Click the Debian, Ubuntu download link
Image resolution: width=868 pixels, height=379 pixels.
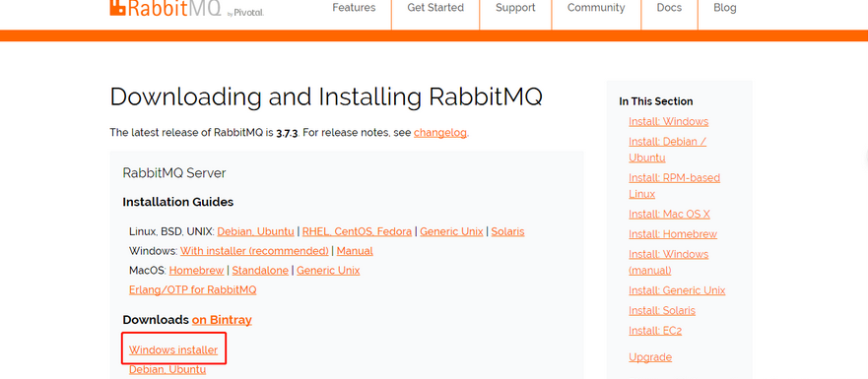point(167,369)
